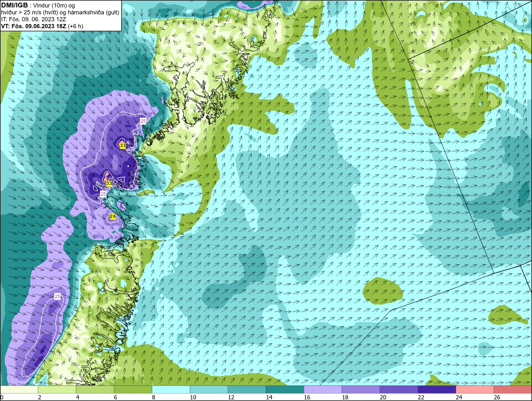The height and width of the screenshot is (401, 532).
Task: Click the turquoise 10–12 m/s legend swatch
Action: [209, 389]
